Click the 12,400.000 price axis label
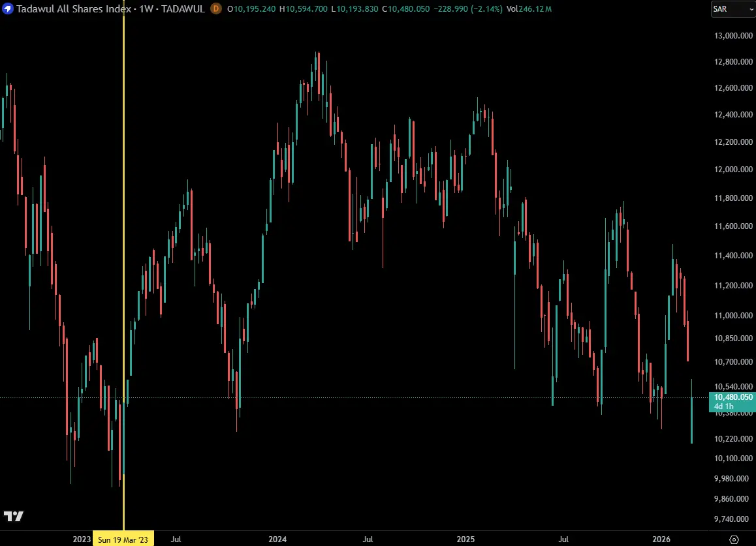This screenshot has width=756, height=546. 733,115
